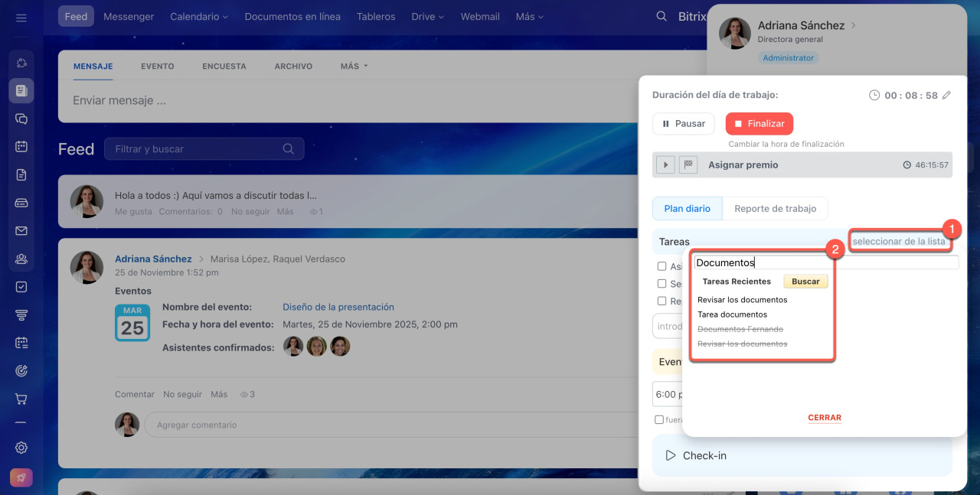Edit work time with pencil icon
Viewport: 980px width, 495px height.
[946, 95]
